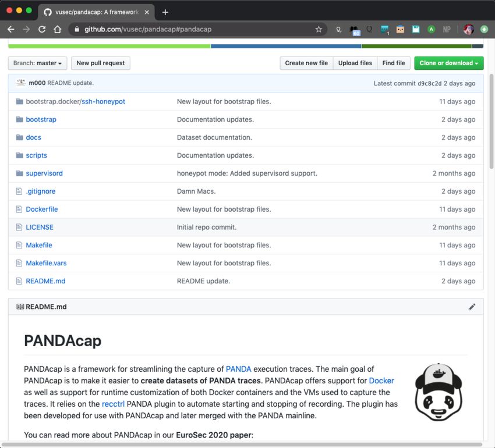Close the vusec/pandacap tab

[147, 12]
